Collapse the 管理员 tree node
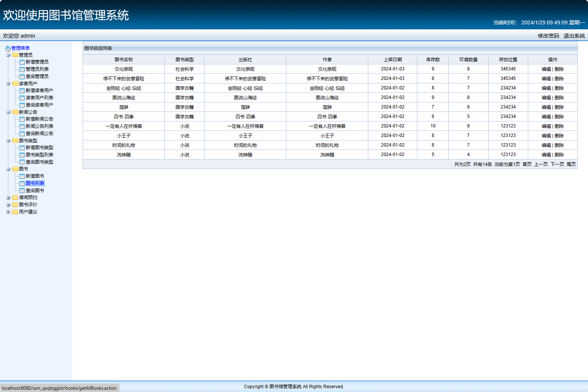Viewport: 588px width, 392px height. point(8,55)
